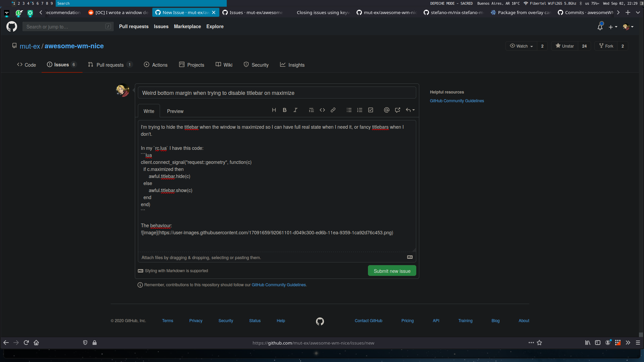The width and height of the screenshot is (644, 362).
Task: Insert a bulleted list
Action: 349,110
